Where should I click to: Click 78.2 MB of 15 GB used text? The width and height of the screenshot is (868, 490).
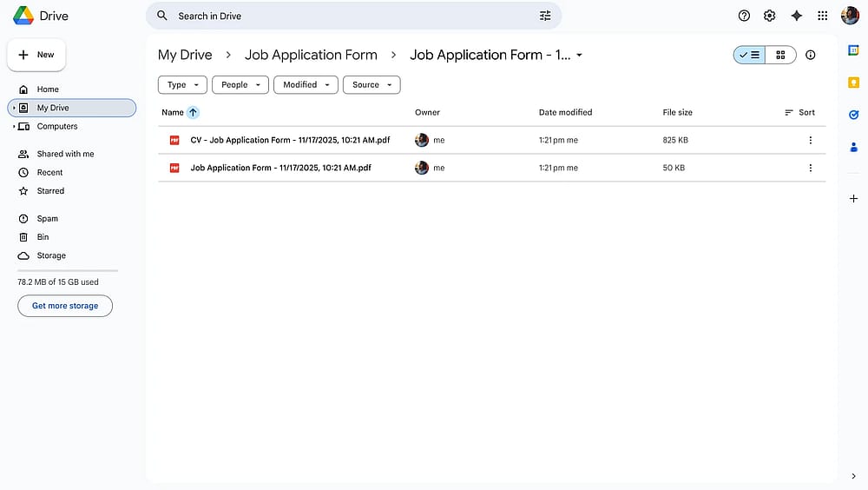click(x=58, y=282)
